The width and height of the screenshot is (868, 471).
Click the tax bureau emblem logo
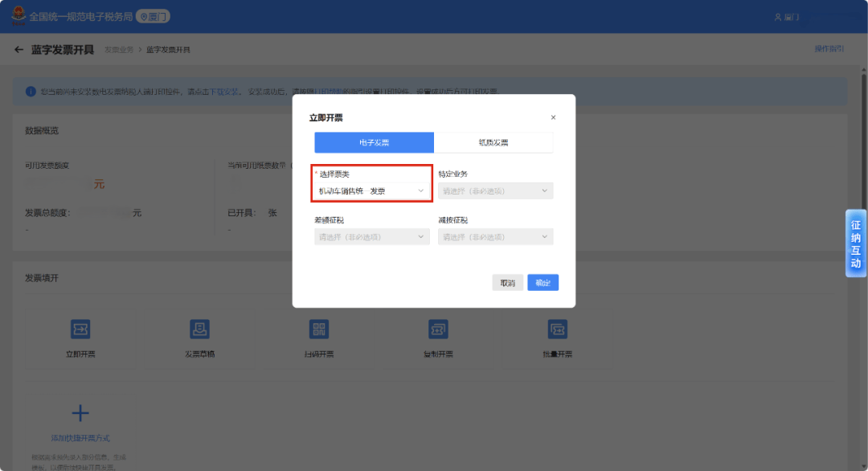(x=17, y=16)
